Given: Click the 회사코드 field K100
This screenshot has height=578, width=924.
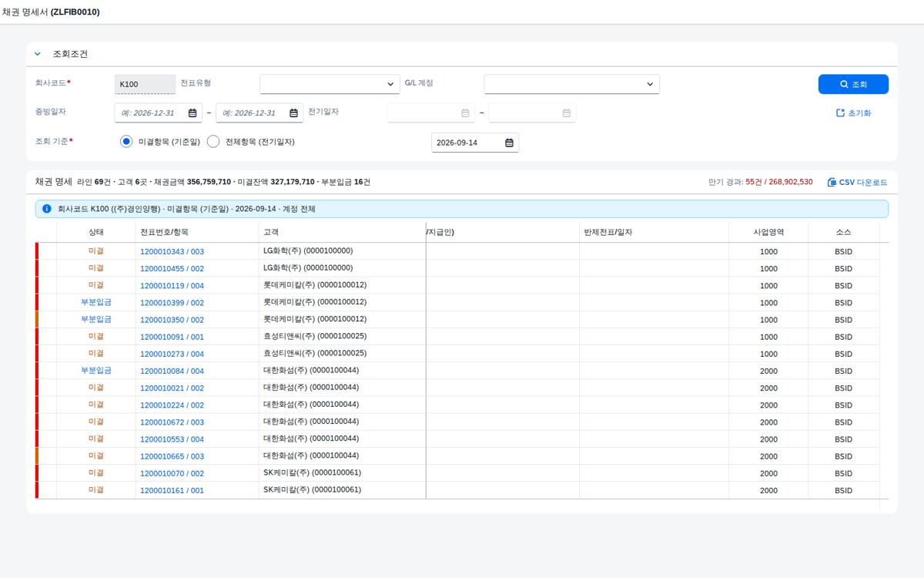Looking at the screenshot, I should tap(145, 84).
